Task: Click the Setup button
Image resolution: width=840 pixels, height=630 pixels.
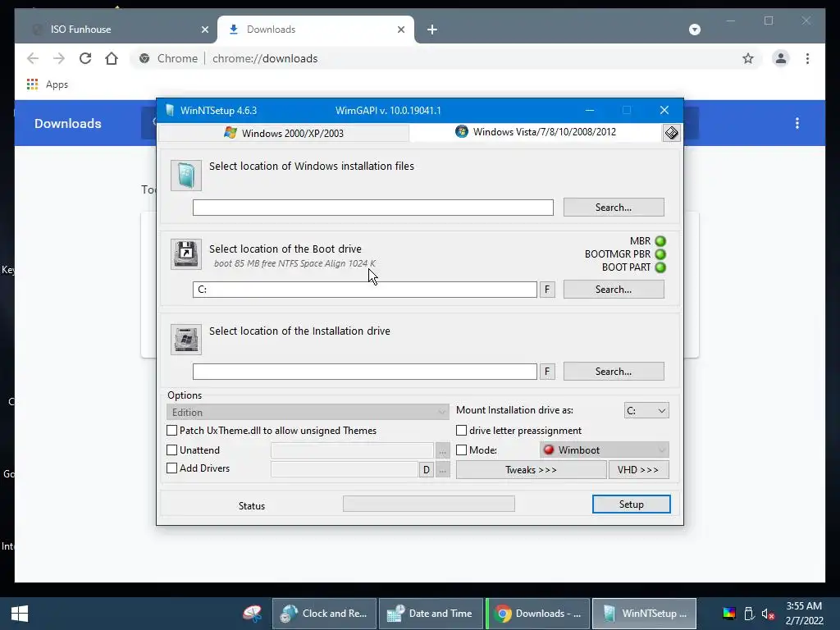Action: coord(631,504)
